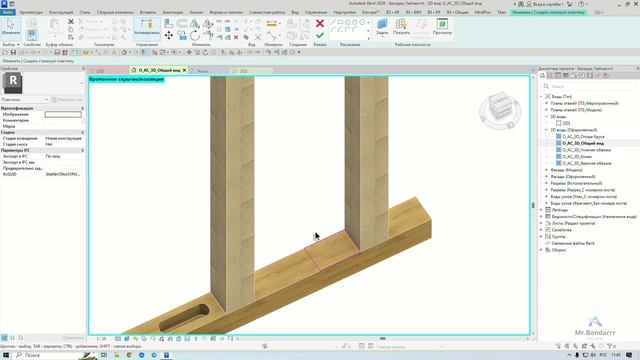This screenshot has height=360, width=640.
Task: Collapse the Идентификация properties section
Action: (x=82, y=108)
